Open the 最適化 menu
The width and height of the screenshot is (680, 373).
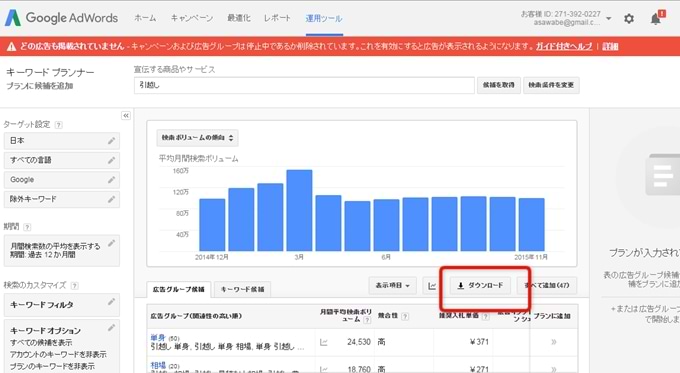tap(239, 18)
